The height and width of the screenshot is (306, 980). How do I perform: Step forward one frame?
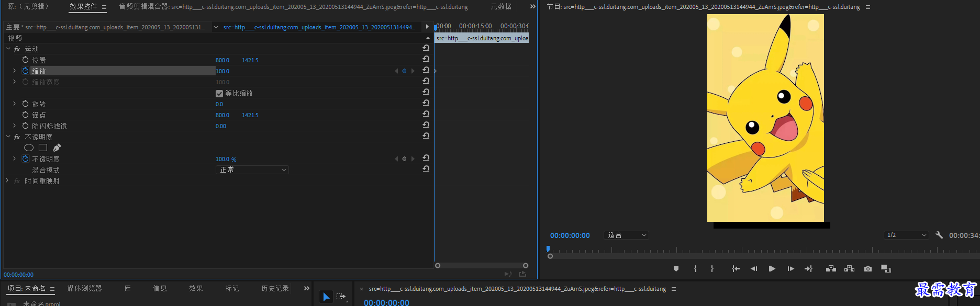click(x=790, y=269)
